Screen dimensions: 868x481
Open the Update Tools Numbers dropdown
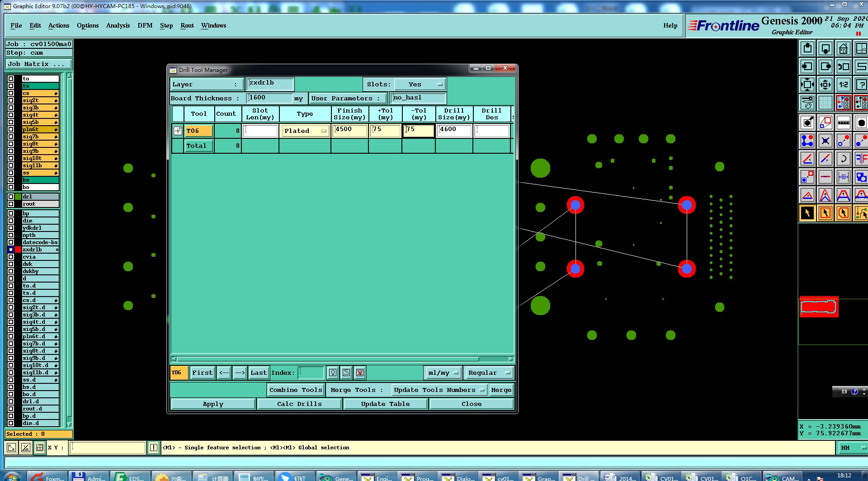click(x=439, y=390)
